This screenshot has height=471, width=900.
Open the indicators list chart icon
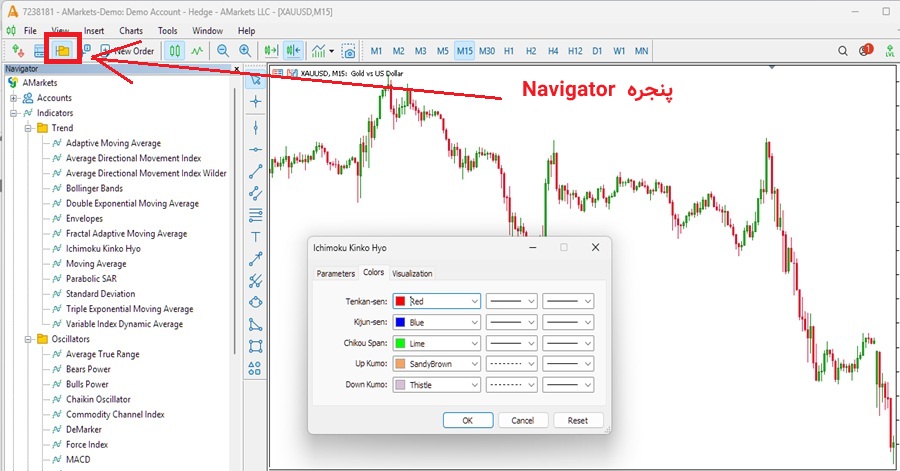tap(319, 51)
